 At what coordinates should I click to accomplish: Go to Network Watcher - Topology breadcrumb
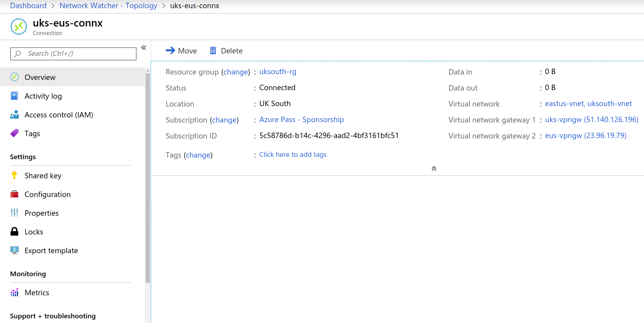pyautogui.click(x=109, y=5)
